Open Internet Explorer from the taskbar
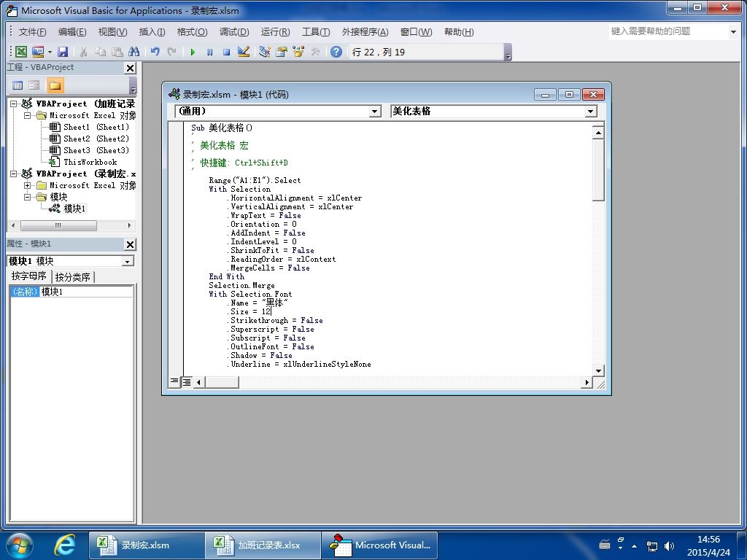This screenshot has height=560, width=747. pos(64,545)
